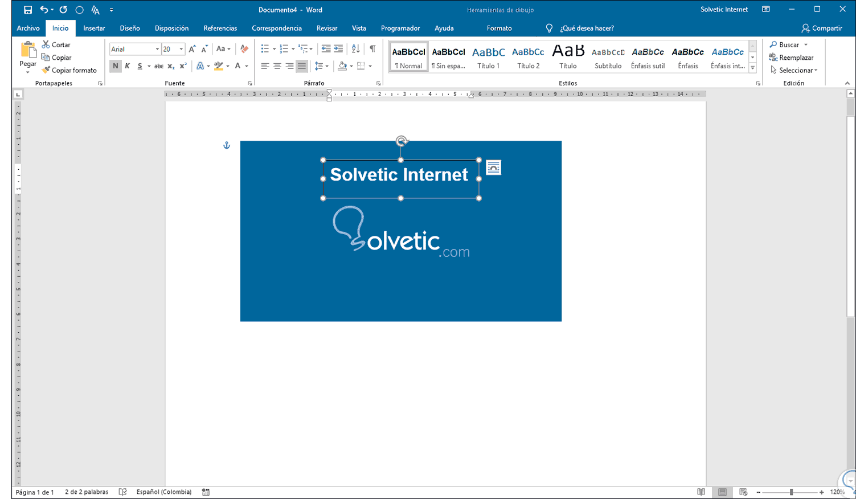Viewport: 868px width, 499px height.
Task: Click the macro recording icon in status bar
Action: point(206,492)
